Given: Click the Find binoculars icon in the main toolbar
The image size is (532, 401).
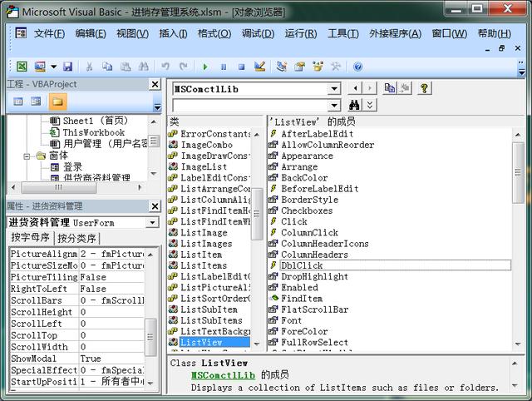Looking at the screenshot, I should coord(144,67).
